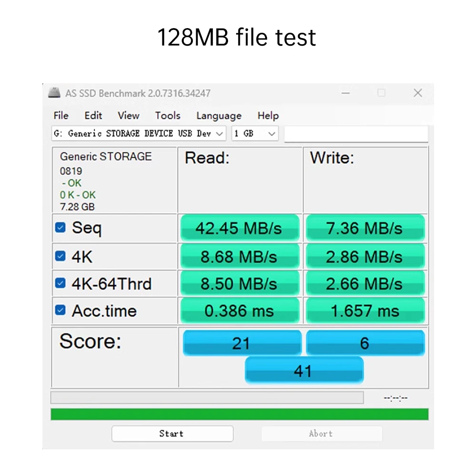Viewport: 476px width, 476px height.
Task: Close the AS SSD Benchmark window
Action: tap(417, 93)
